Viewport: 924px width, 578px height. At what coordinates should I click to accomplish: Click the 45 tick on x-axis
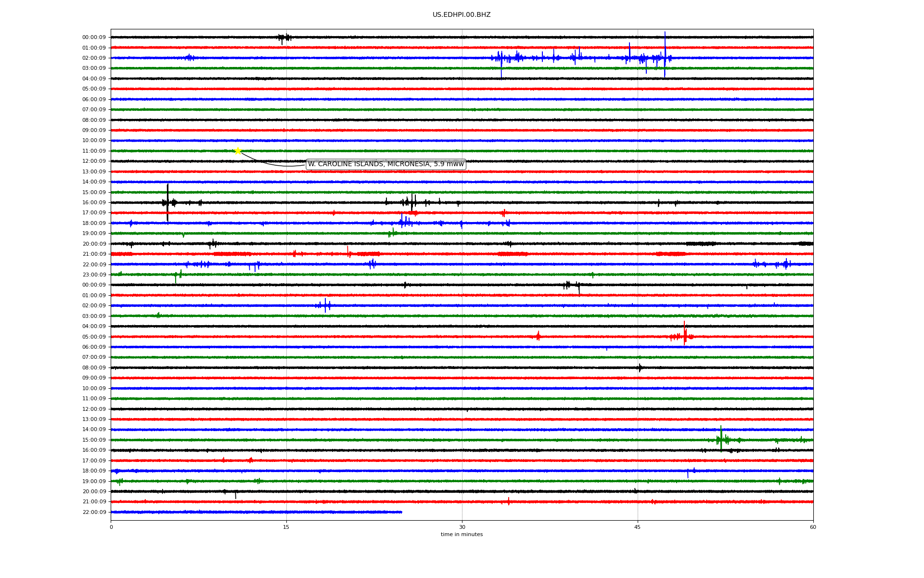coord(638,527)
